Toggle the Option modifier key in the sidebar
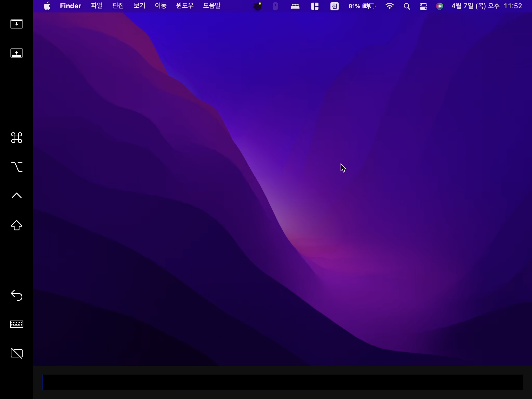Viewport: 532px width, 399px height. point(16,167)
